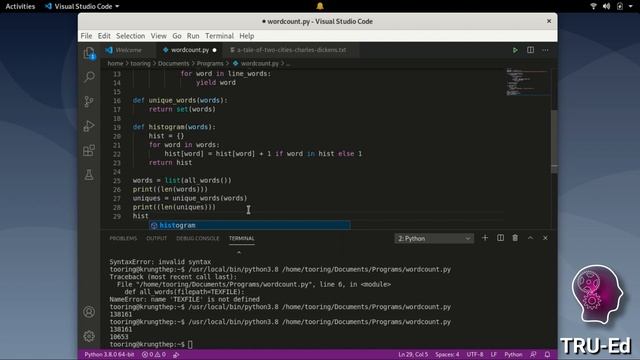This screenshot has width=640, height=360.
Task: Select Python 3.8.0 64-bit interpreter in status bar
Action: 109,354
